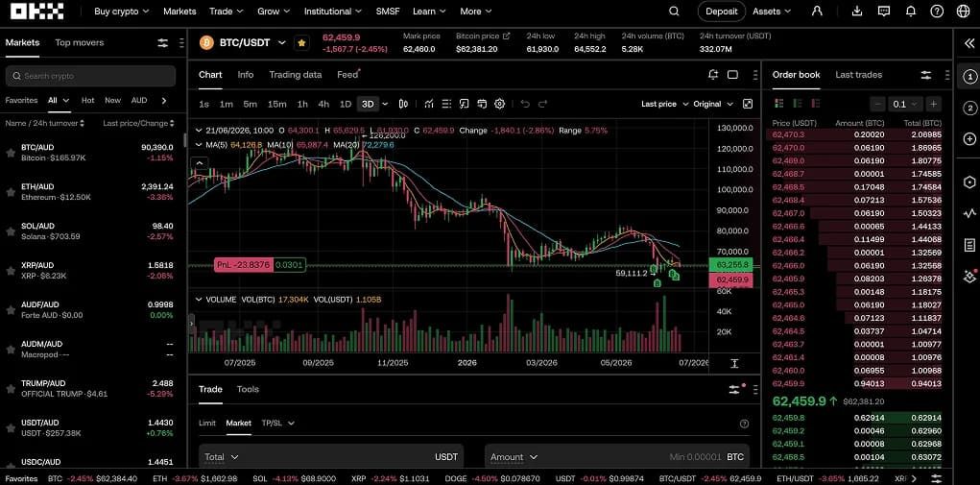Click the Deposit button
This screenshot has height=485, width=980.
pyautogui.click(x=721, y=12)
